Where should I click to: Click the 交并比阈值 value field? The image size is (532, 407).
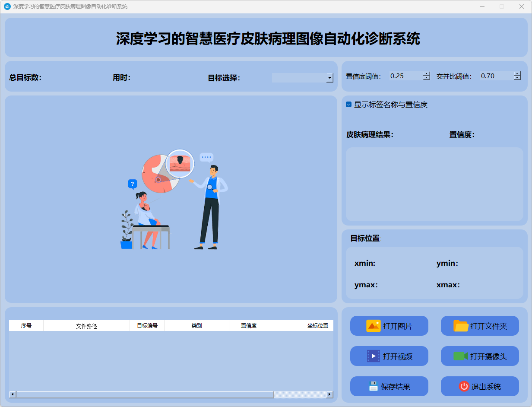496,76
